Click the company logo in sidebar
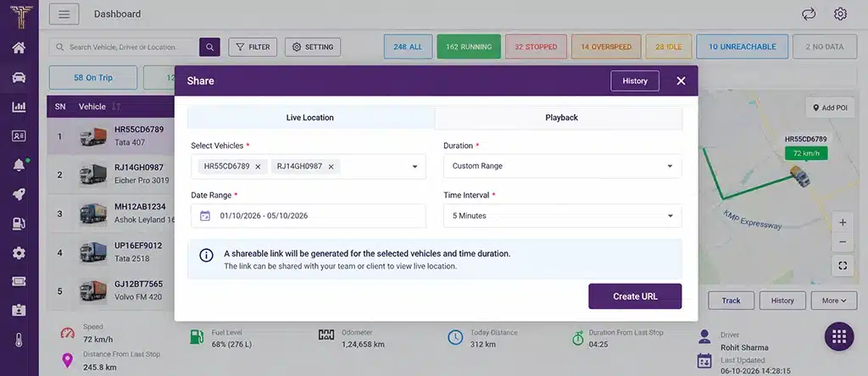The image size is (868, 376). coord(20,16)
